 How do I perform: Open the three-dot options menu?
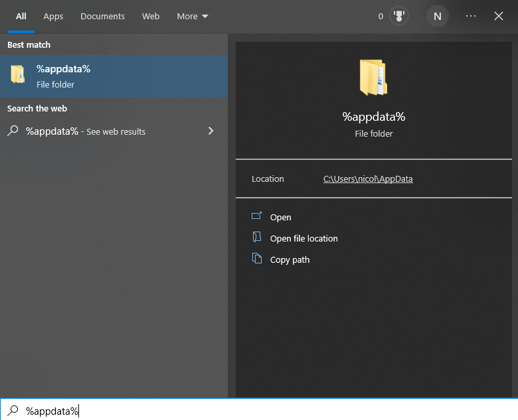point(470,16)
